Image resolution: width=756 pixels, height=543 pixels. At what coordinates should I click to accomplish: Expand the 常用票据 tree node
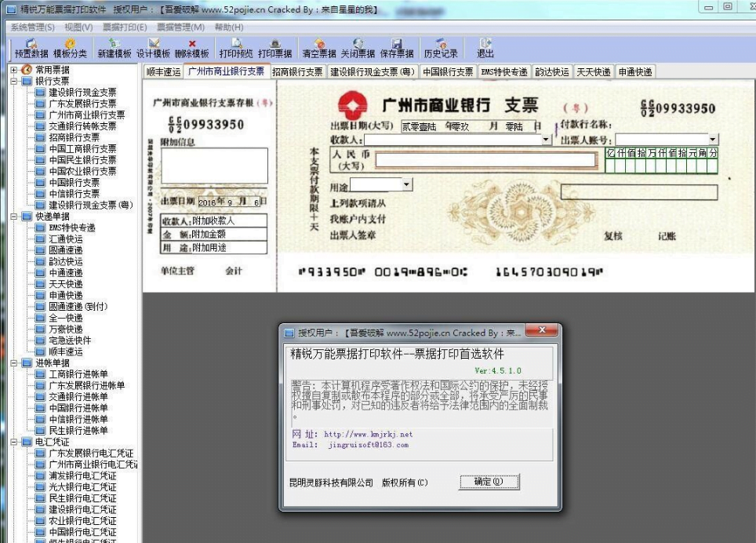(14, 70)
